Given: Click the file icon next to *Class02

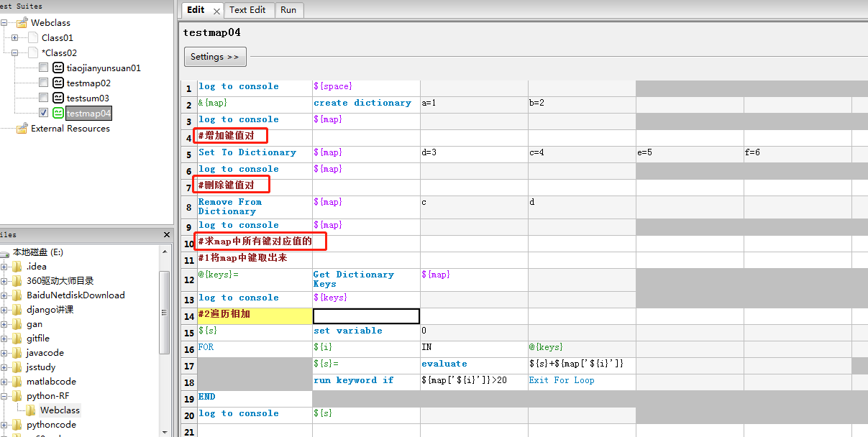Looking at the screenshot, I should pyautogui.click(x=33, y=52).
